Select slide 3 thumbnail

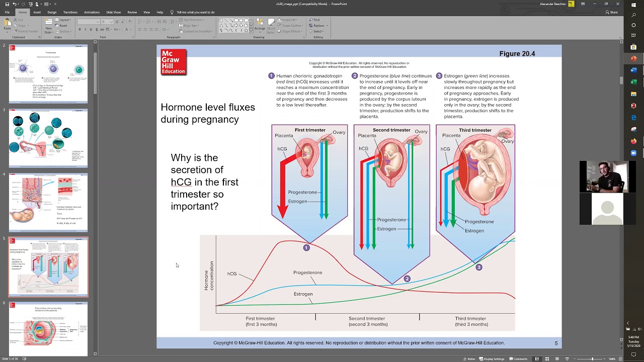coord(48,138)
